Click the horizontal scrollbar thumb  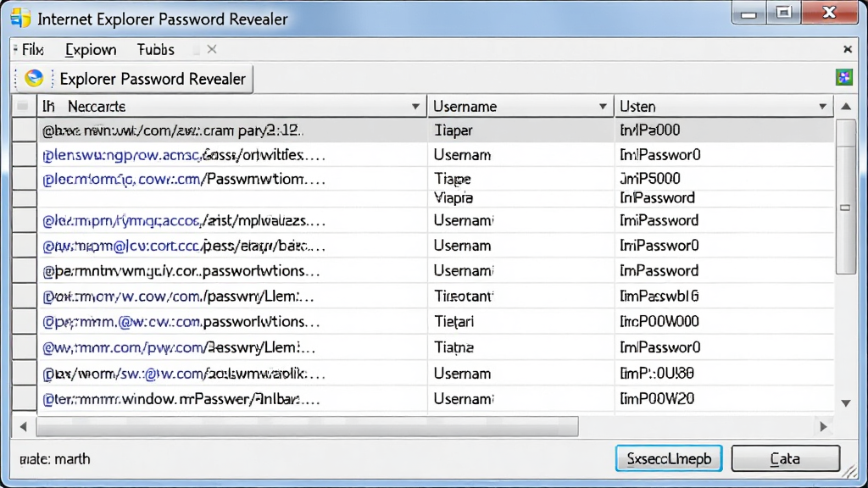307,427
